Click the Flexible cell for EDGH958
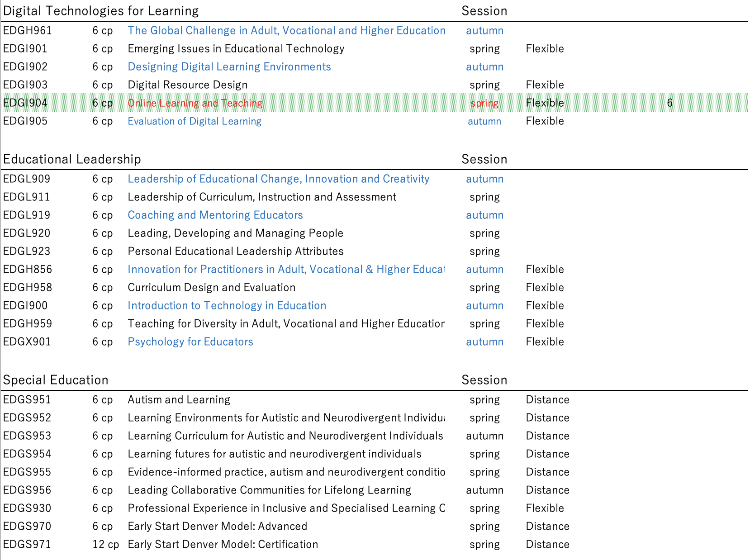 [545, 287]
